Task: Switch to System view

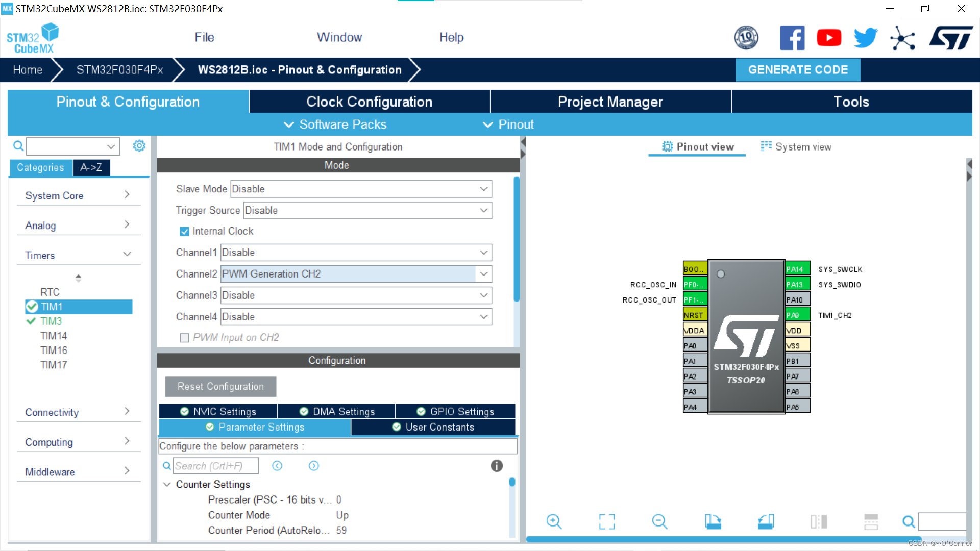Action: tap(796, 147)
